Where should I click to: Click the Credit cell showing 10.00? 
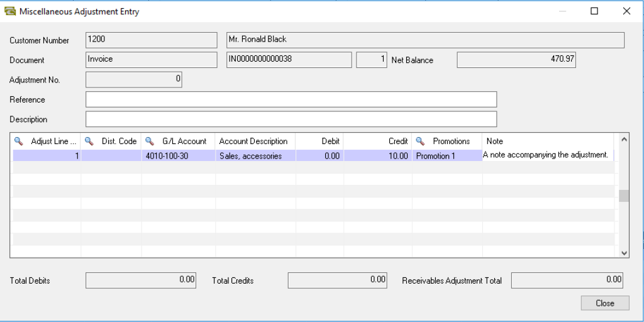[378, 156]
